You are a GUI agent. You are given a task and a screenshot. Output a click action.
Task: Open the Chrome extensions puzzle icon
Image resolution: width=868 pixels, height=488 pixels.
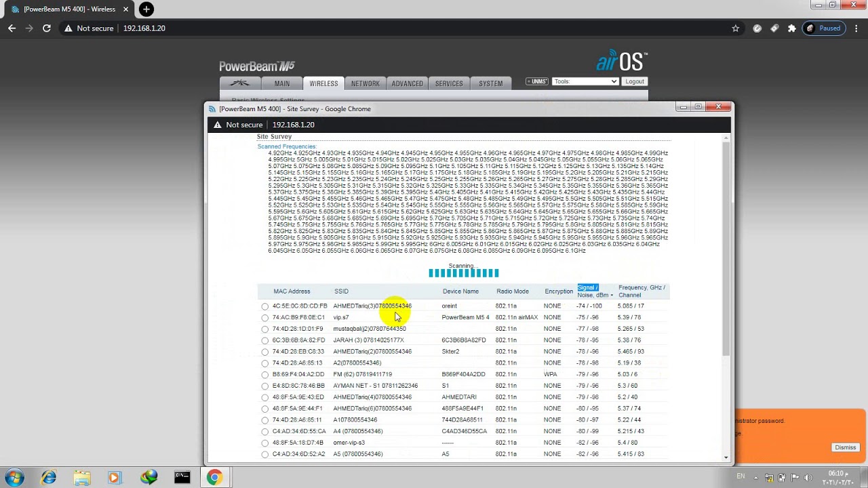click(791, 28)
